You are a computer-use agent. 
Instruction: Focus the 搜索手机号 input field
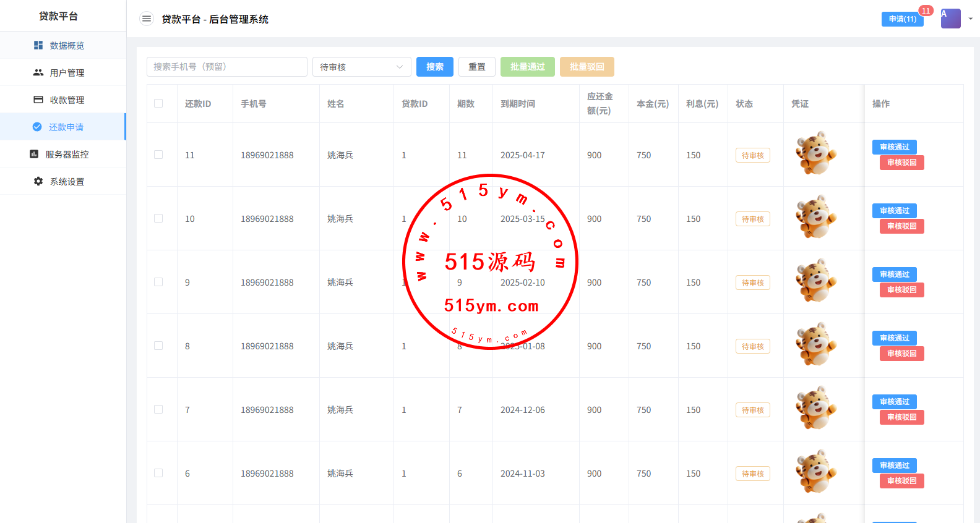[x=226, y=67]
